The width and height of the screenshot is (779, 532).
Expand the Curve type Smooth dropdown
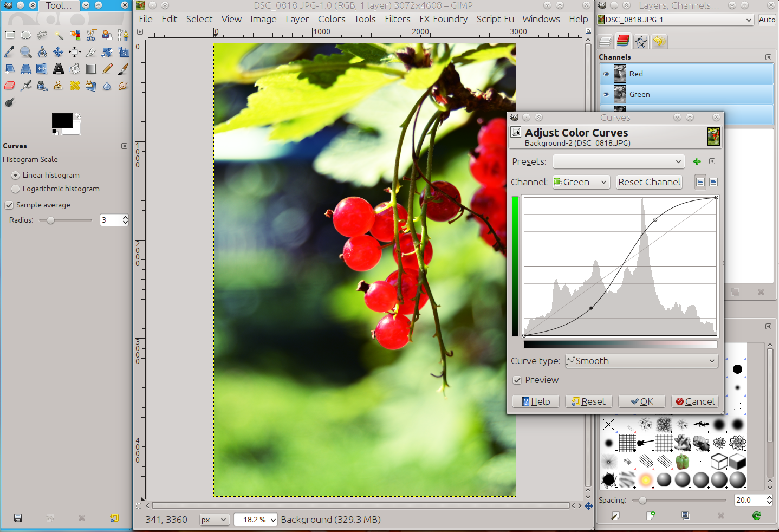pyautogui.click(x=641, y=361)
